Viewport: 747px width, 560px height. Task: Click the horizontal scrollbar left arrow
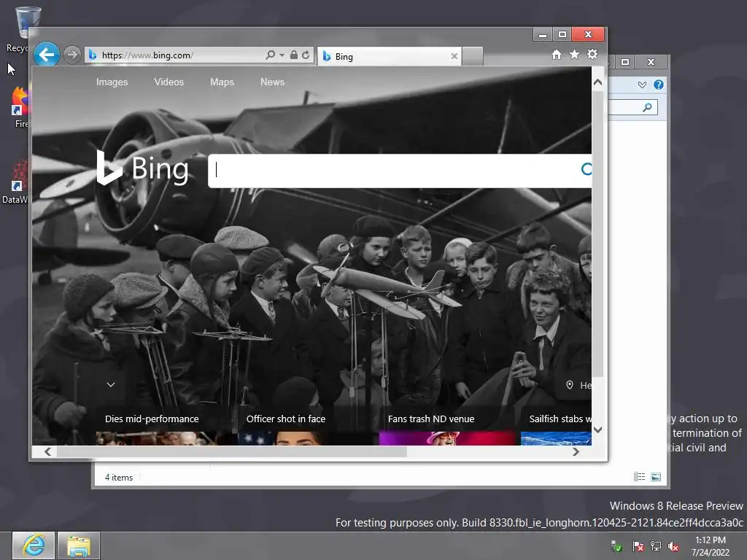coord(47,451)
